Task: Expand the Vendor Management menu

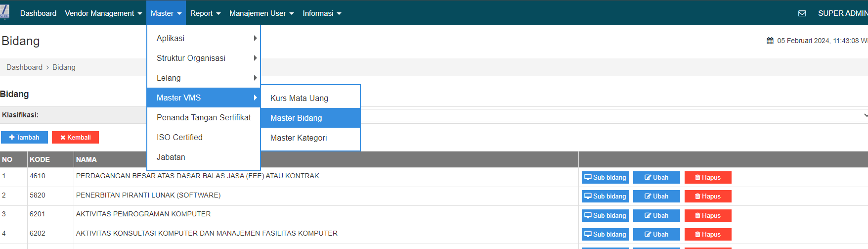Action: click(x=103, y=13)
